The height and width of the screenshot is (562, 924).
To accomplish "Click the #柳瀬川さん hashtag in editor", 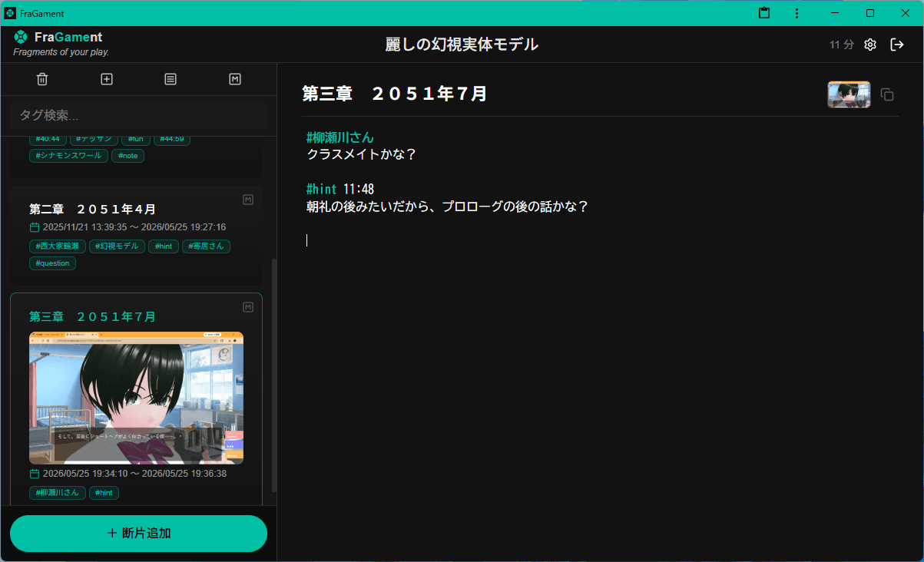I will point(340,137).
